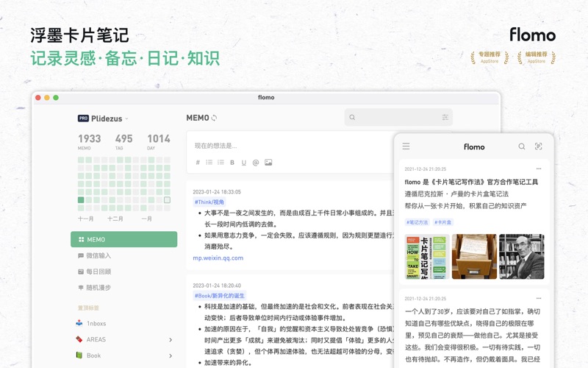Expand the Book tag chevron

tap(171, 355)
